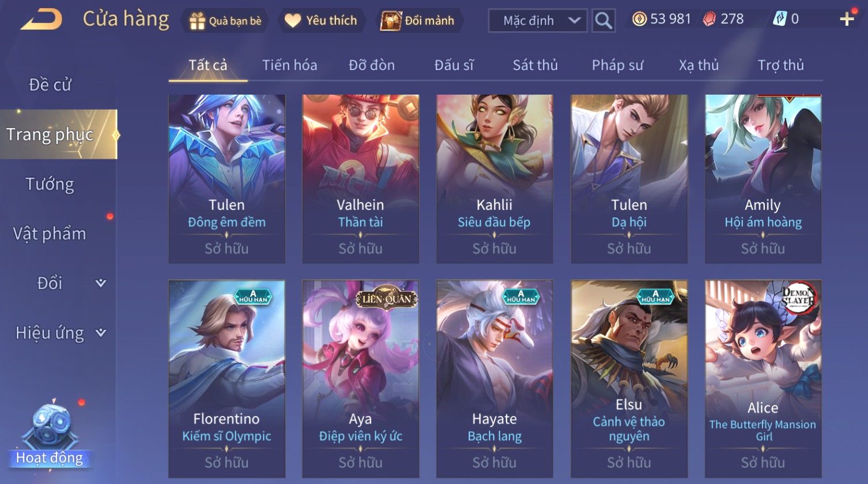This screenshot has height=484, width=868.
Task: Expand the Đổi sidebar section
Action: tap(100, 283)
